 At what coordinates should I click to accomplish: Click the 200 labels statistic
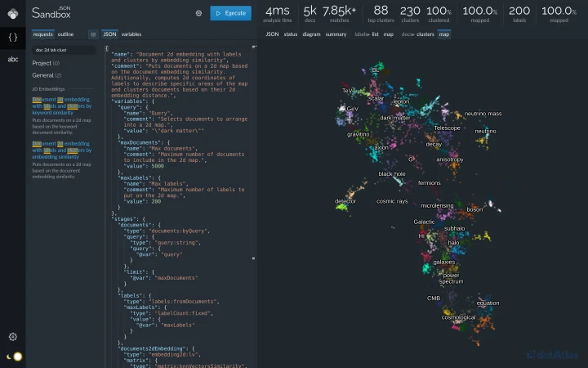tap(519, 14)
